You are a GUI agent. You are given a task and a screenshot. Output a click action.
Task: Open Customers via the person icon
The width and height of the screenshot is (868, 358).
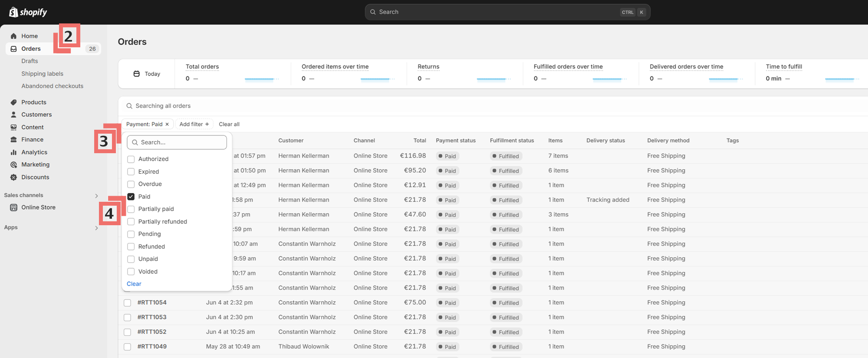(13, 115)
